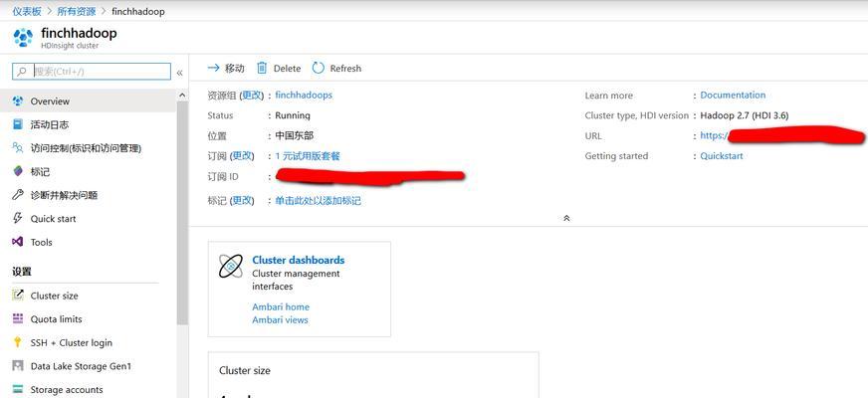Open Quickstart getting started link

click(722, 155)
